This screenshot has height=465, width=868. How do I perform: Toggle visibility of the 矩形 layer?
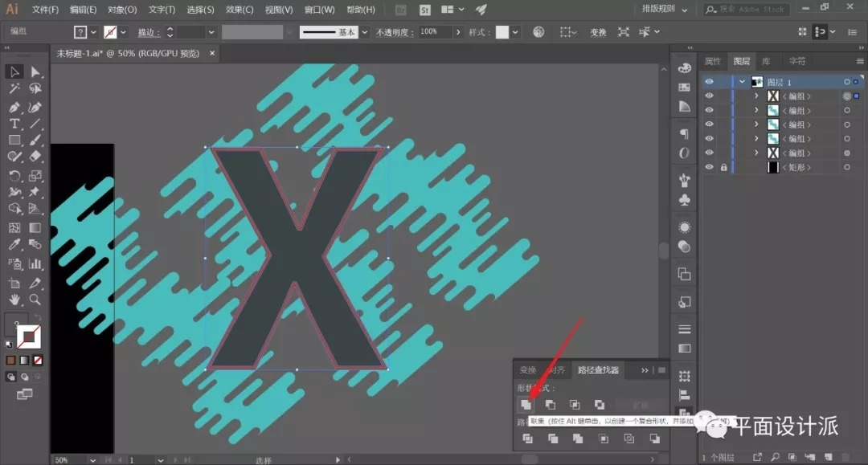pos(709,167)
